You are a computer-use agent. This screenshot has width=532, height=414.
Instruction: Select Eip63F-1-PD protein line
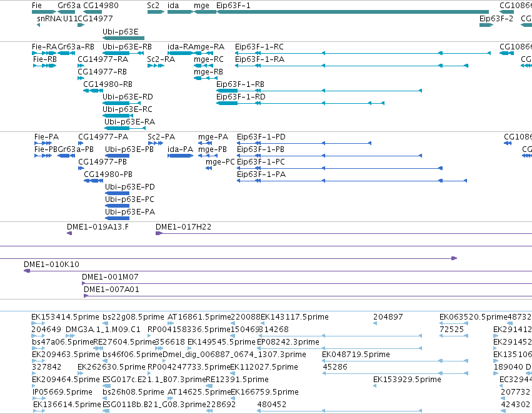(x=304, y=143)
